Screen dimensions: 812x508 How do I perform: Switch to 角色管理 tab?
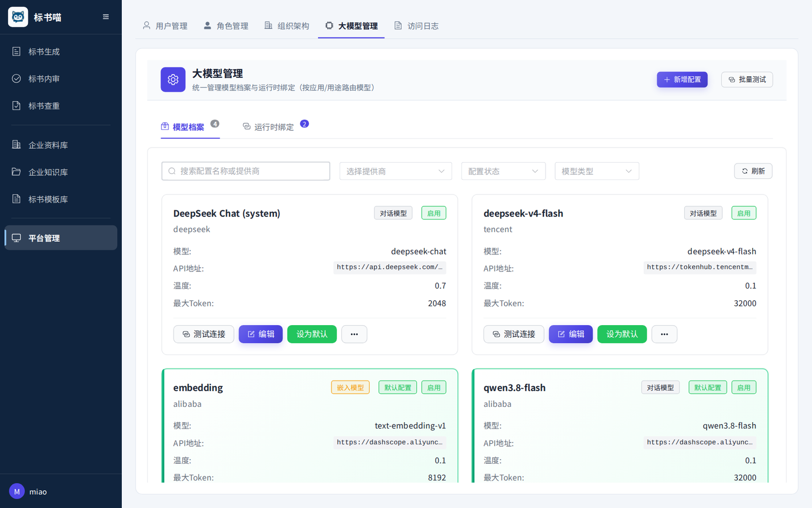pyautogui.click(x=226, y=26)
